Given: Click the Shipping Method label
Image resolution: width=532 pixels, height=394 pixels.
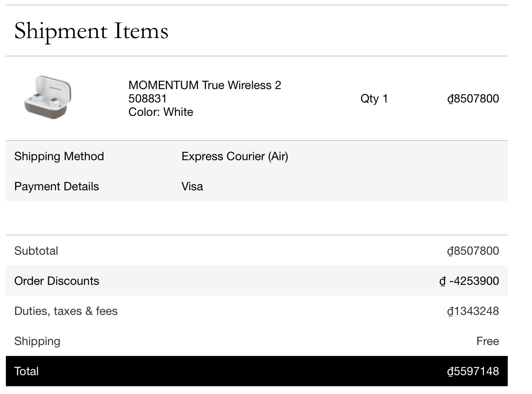Looking at the screenshot, I should click(59, 156).
